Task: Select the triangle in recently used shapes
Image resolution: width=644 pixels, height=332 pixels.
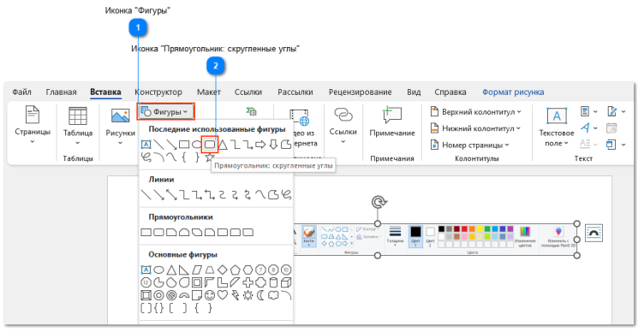Action: point(223,145)
